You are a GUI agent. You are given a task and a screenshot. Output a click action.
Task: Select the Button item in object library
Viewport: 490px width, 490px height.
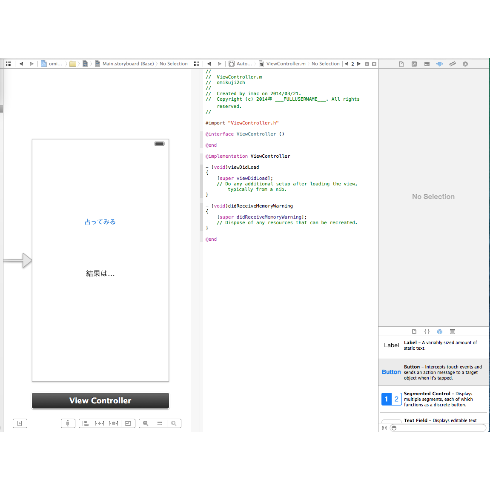(x=432, y=372)
